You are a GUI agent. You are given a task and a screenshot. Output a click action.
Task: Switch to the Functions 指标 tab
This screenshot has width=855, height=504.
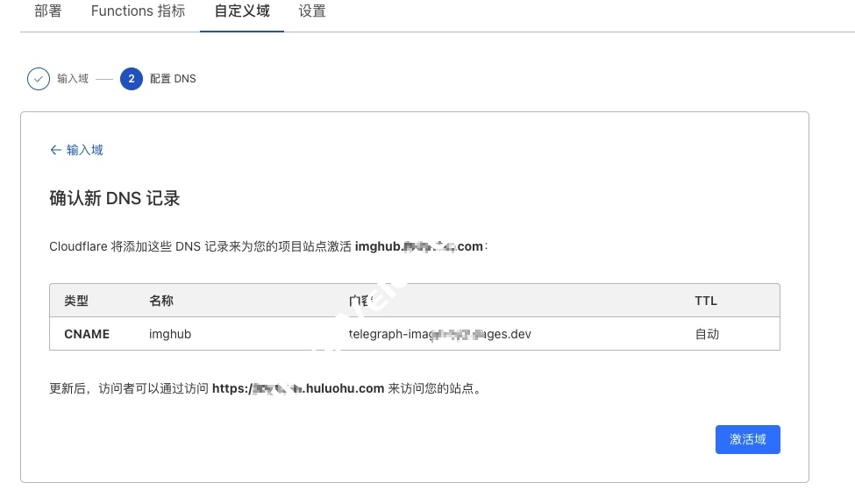pyautogui.click(x=138, y=11)
